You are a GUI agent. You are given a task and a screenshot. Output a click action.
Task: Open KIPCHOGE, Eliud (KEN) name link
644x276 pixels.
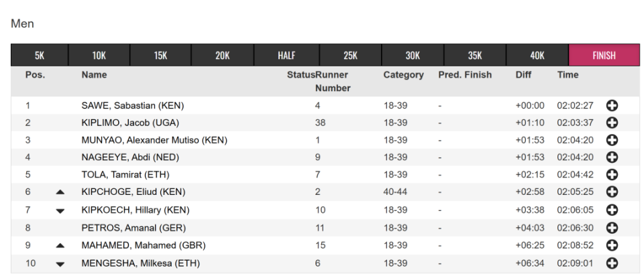click(133, 192)
